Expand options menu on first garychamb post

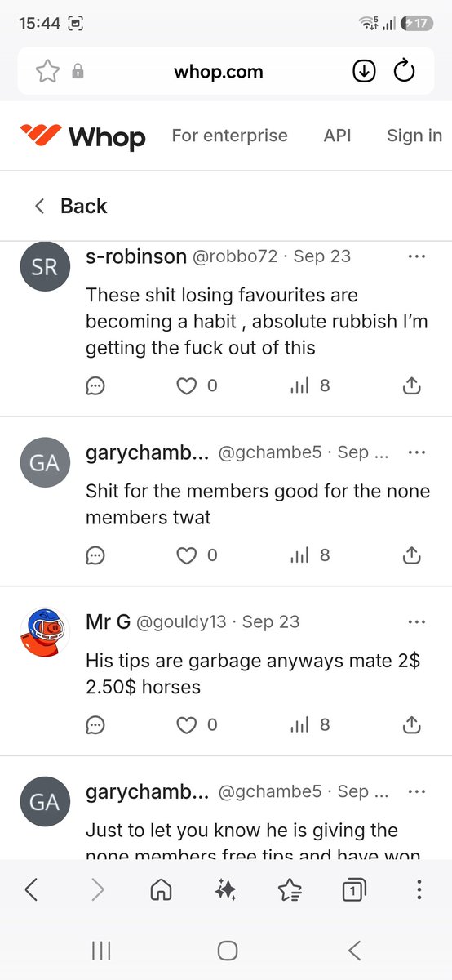[416, 452]
